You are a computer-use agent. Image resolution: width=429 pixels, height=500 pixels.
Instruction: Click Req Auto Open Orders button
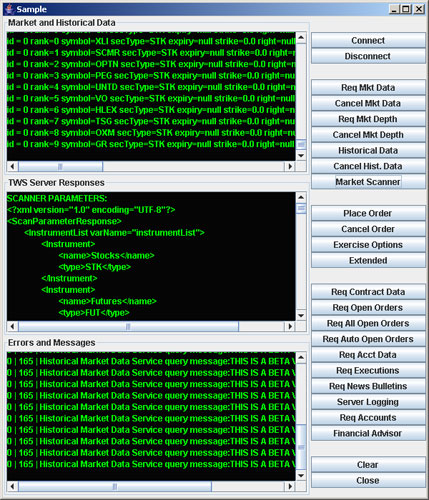(368, 339)
